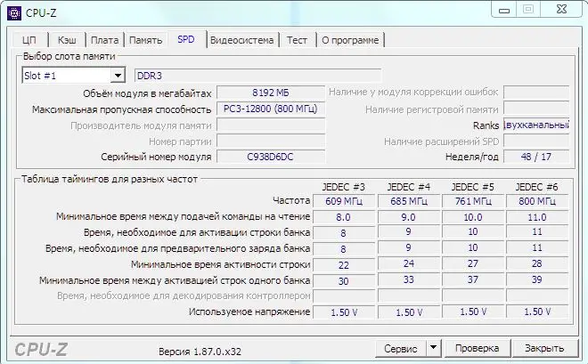Image resolution: width=588 pixels, height=364 pixels.
Task: Click the Закрыть button
Action: [544, 348]
